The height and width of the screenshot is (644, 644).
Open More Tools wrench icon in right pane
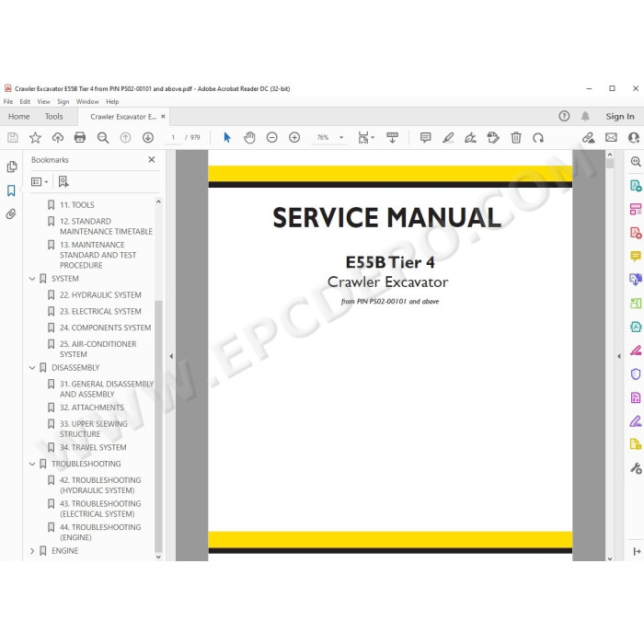[636, 468]
